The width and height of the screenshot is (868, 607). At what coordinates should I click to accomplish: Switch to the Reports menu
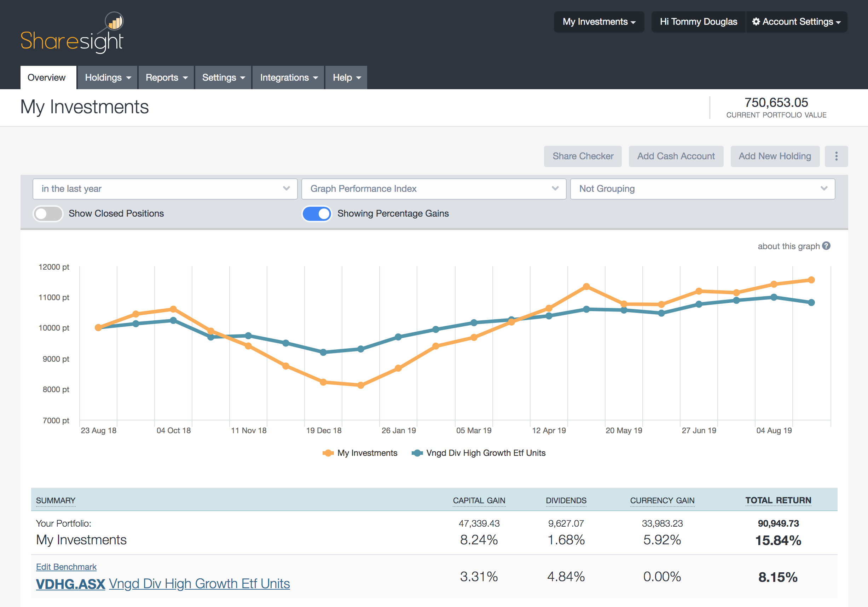(x=166, y=78)
